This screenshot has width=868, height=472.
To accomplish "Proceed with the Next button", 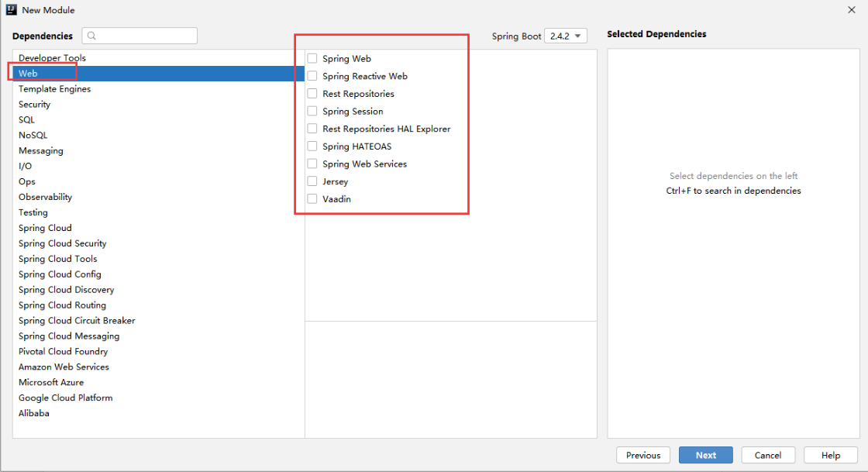I will pyautogui.click(x=706, y=456).
